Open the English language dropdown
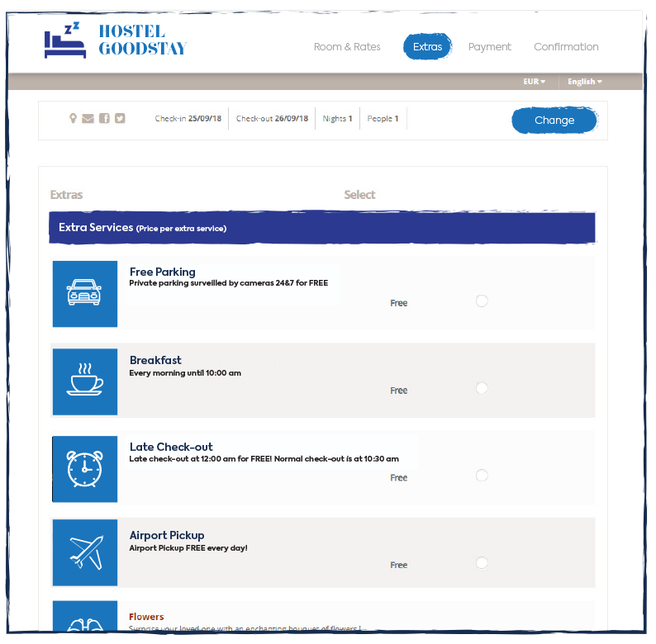656x644 pixels. pyautogui.click(x=584, y=82)
